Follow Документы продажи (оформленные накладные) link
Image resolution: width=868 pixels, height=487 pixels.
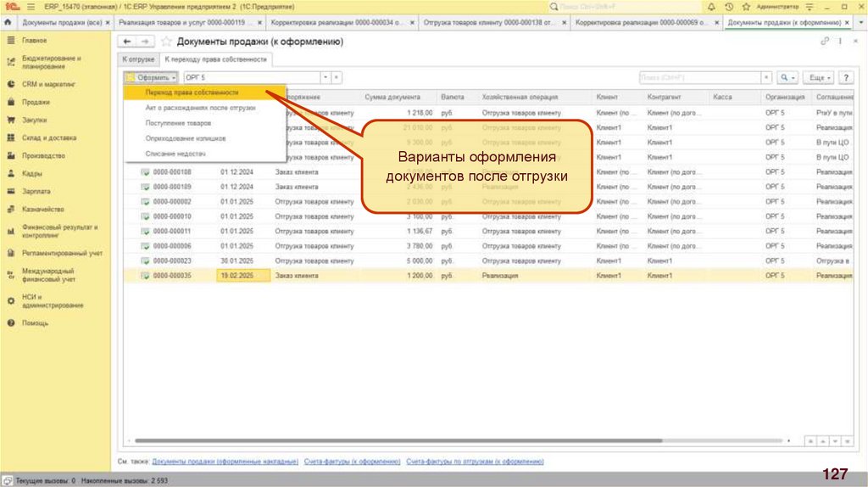pos(225,462)
